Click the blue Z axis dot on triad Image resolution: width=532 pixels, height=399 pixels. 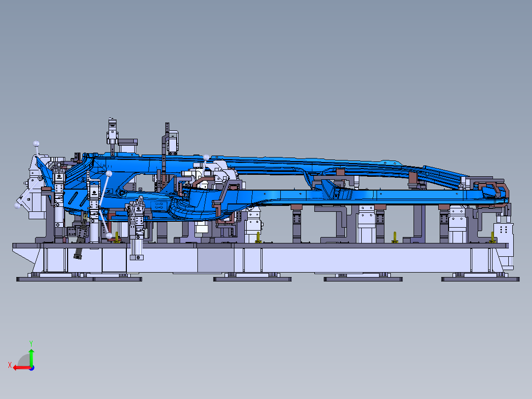(x=32, y=368)
